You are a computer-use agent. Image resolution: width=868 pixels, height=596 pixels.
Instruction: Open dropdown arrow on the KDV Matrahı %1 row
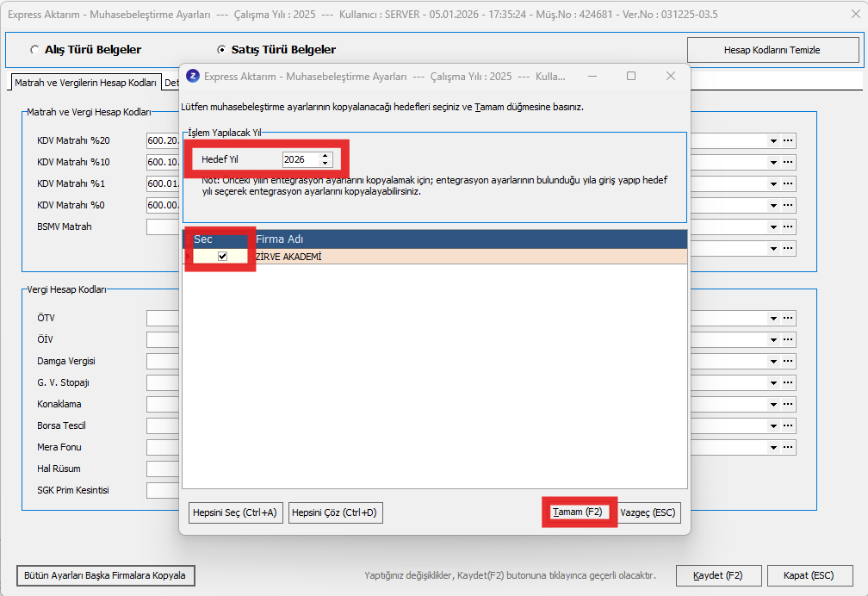tap(773, 184)
